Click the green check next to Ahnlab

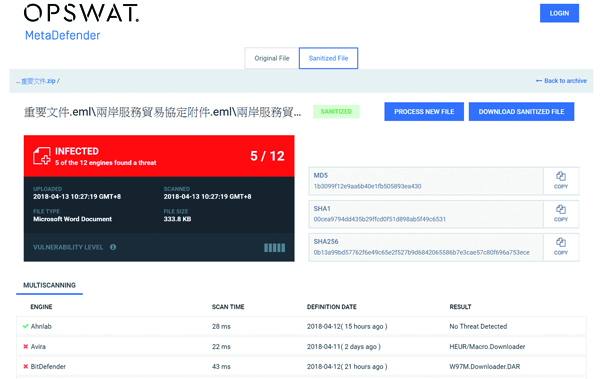pos(26,326)
